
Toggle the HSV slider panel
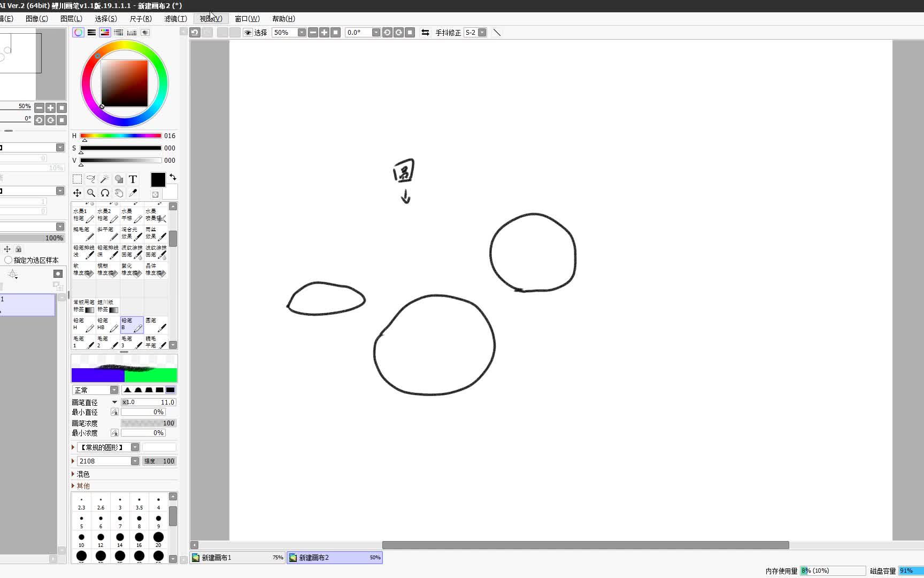pos(105,33)
